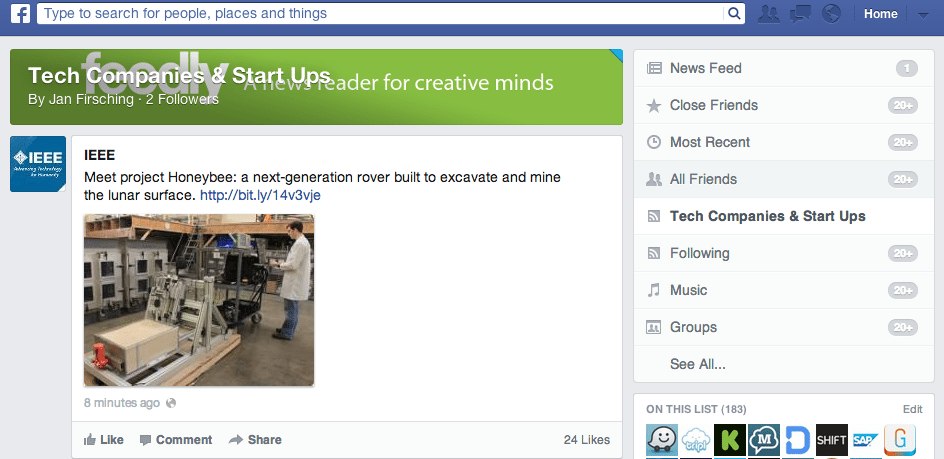Like the IEEE post
The image size is (944, 459).
click(x=104, y=440)
